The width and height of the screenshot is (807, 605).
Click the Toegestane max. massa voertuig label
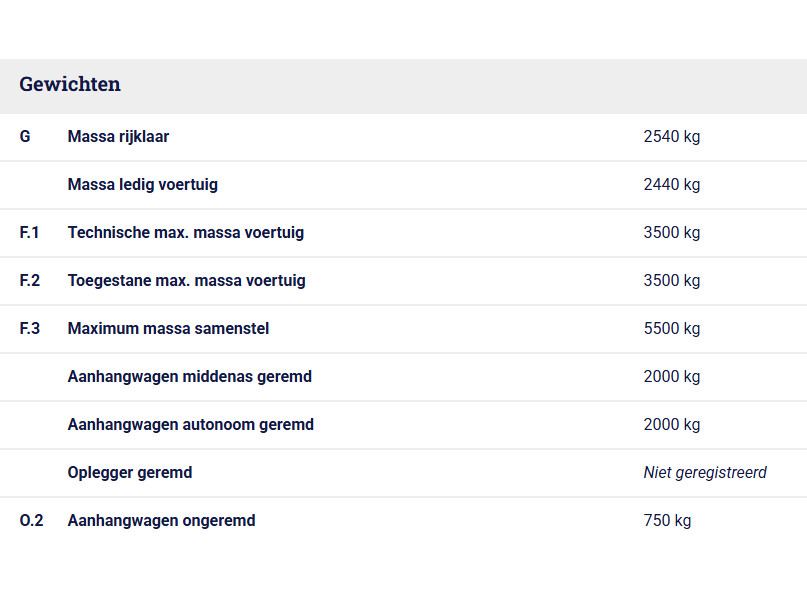coord(186,281)
